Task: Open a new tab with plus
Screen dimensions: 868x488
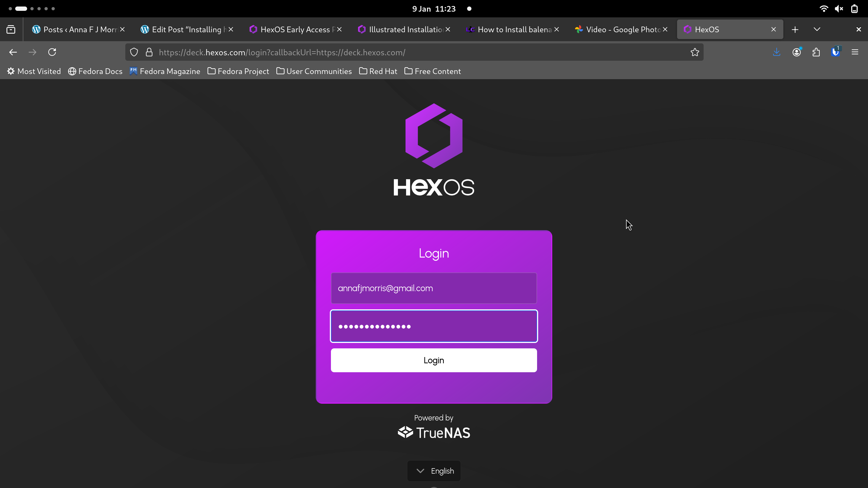Action: click(x=795, y=30)
